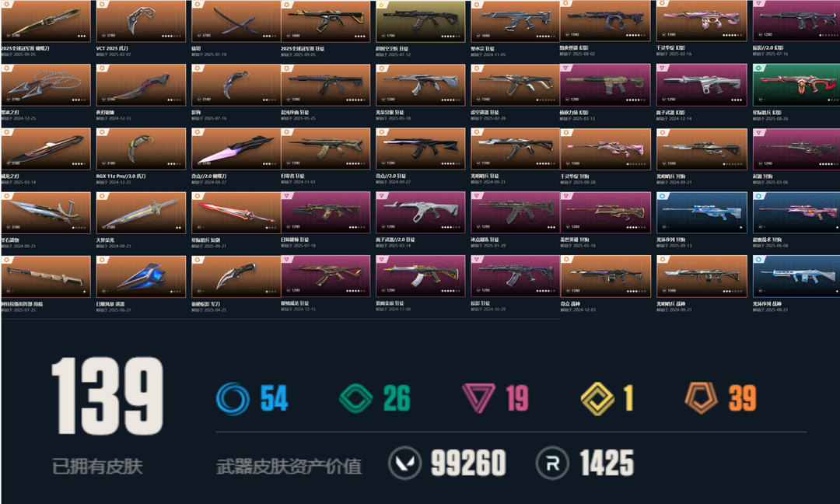The image size is (840, 504).
Task: Select the red glowing sword skin card
Action: pyautogui.click(x=236, y=212)
